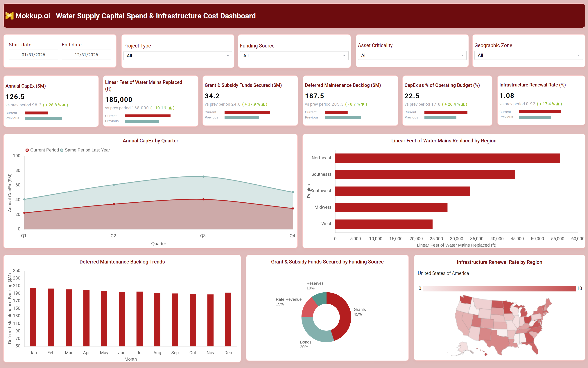Expand the Asset Criticality dropdown
588x368 pixels.
tap(412, 56)
